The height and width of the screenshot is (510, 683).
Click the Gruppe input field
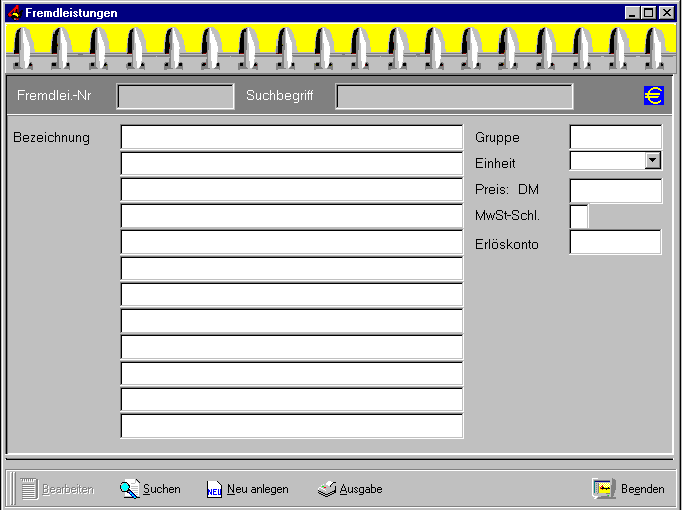615,137
